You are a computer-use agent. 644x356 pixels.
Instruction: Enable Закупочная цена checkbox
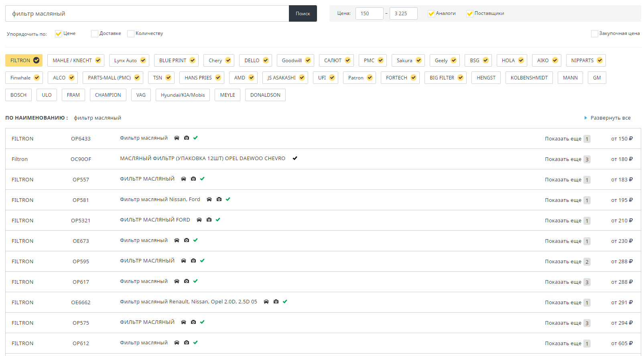(x=595, y=34)
